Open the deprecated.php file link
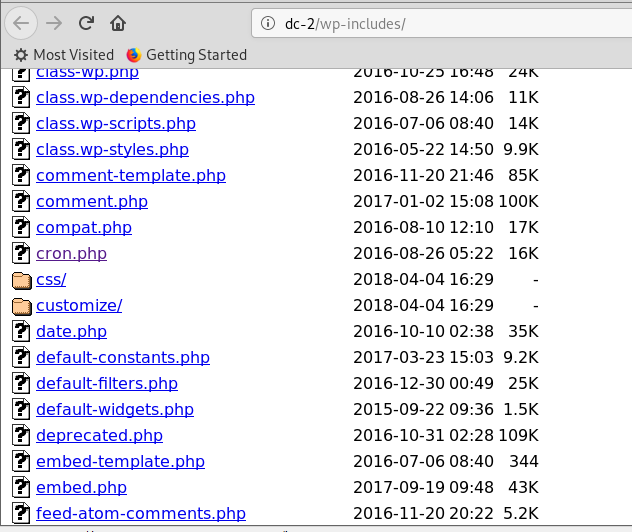 click(99, 436)
